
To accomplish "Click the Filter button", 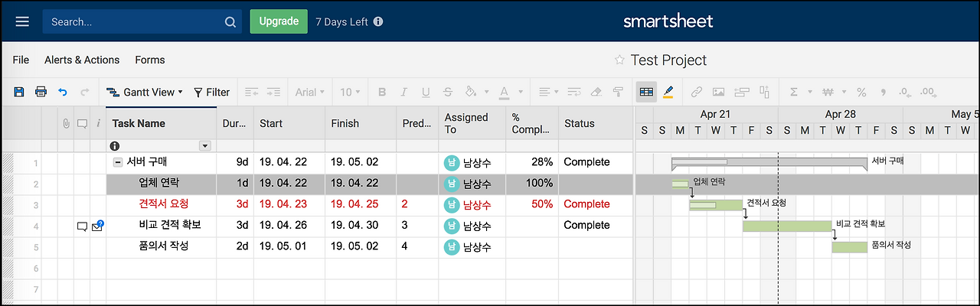I will [211, 92].
